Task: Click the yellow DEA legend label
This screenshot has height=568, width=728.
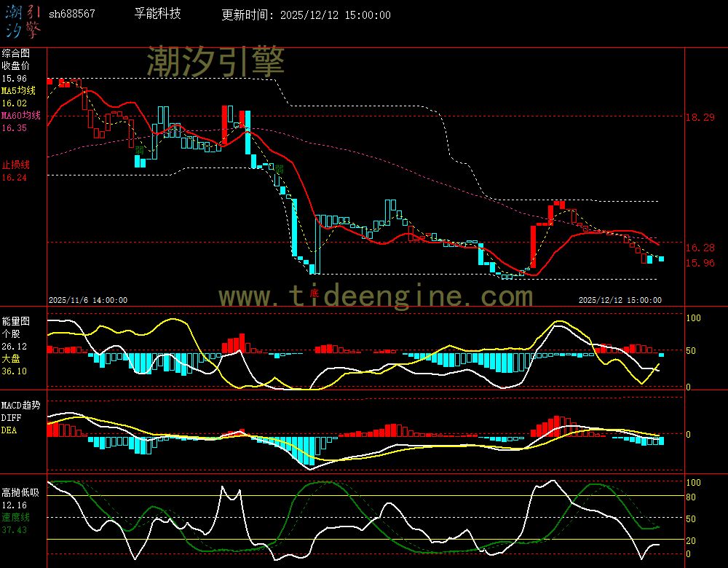Action: point(9,430)
